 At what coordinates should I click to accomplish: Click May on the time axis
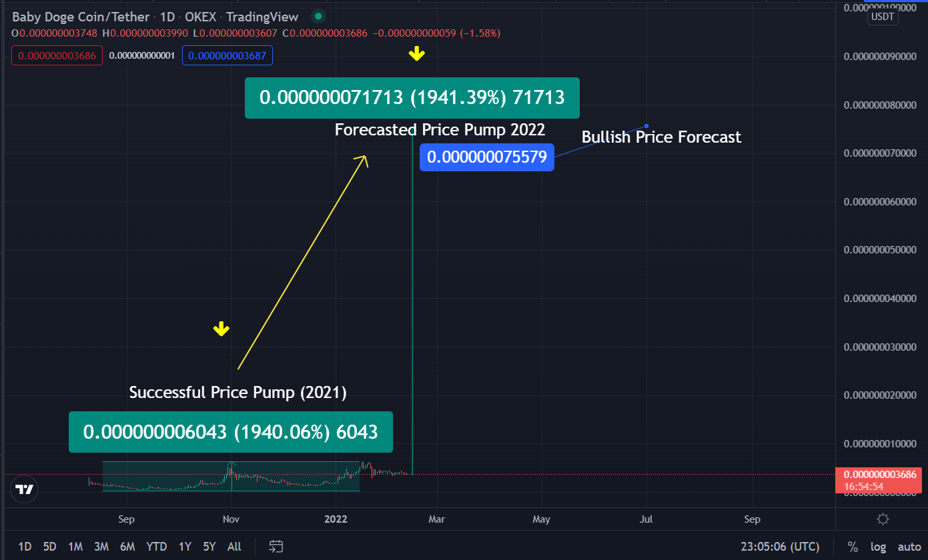[x=542, y=519]
